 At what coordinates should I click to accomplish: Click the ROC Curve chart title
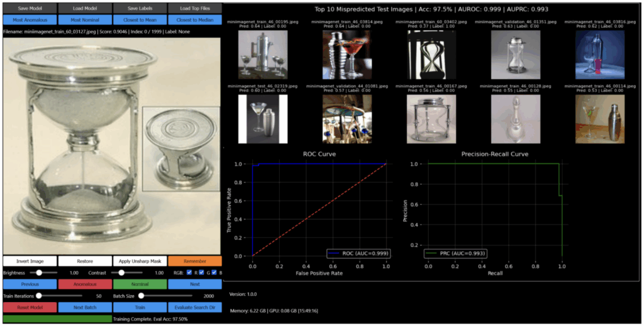coord(319,154)
